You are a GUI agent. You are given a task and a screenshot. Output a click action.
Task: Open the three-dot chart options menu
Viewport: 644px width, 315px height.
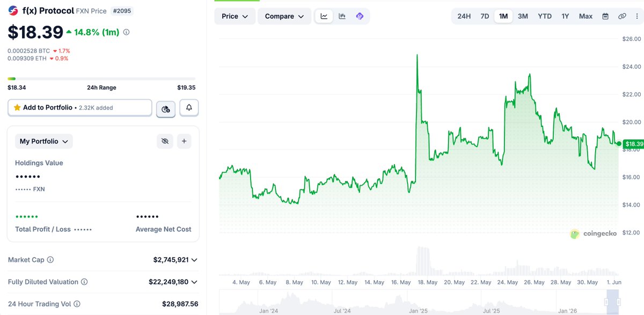click(x=636, y=16)
